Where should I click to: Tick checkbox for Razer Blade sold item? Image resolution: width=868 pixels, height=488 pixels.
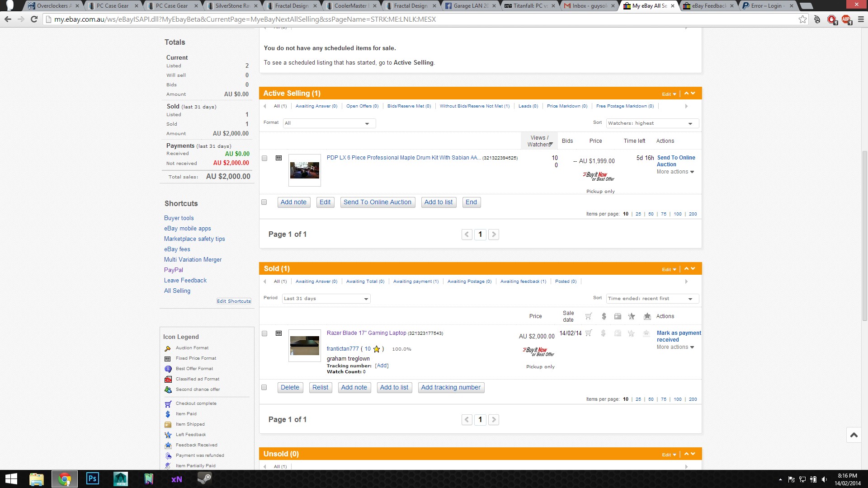[x=264, y=333]
